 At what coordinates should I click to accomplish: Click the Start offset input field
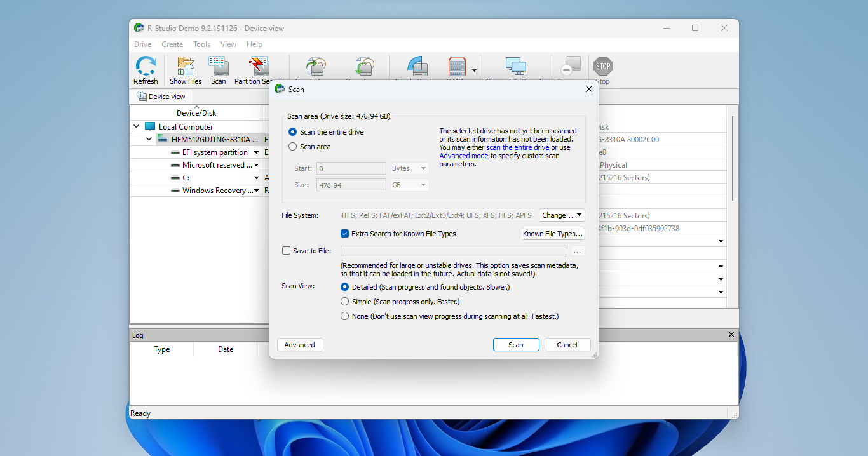coord(351,168)
